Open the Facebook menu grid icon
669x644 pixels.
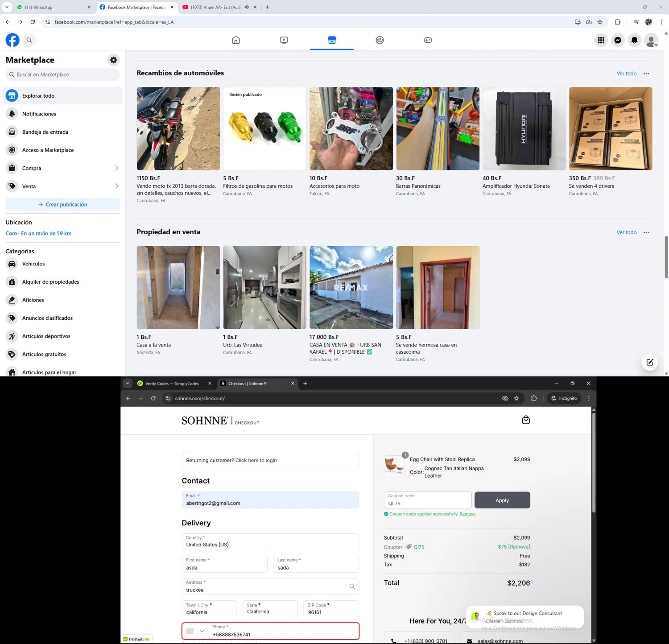[601, 40]
